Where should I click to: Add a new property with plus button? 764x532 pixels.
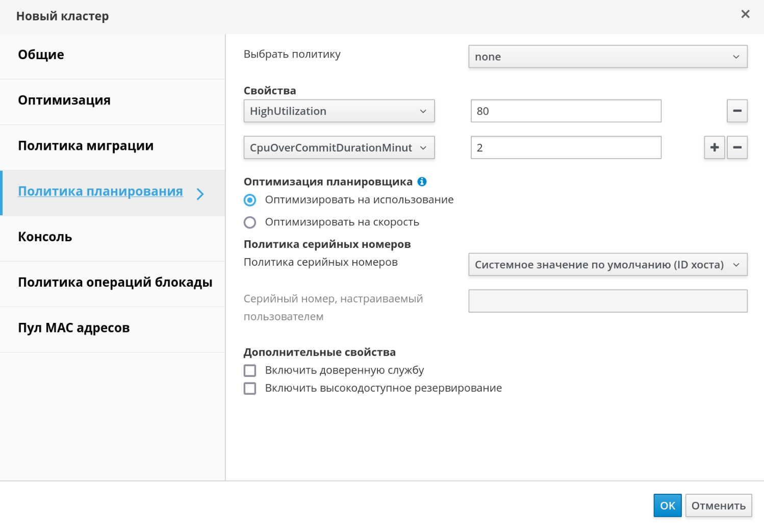tap(714, 148)
